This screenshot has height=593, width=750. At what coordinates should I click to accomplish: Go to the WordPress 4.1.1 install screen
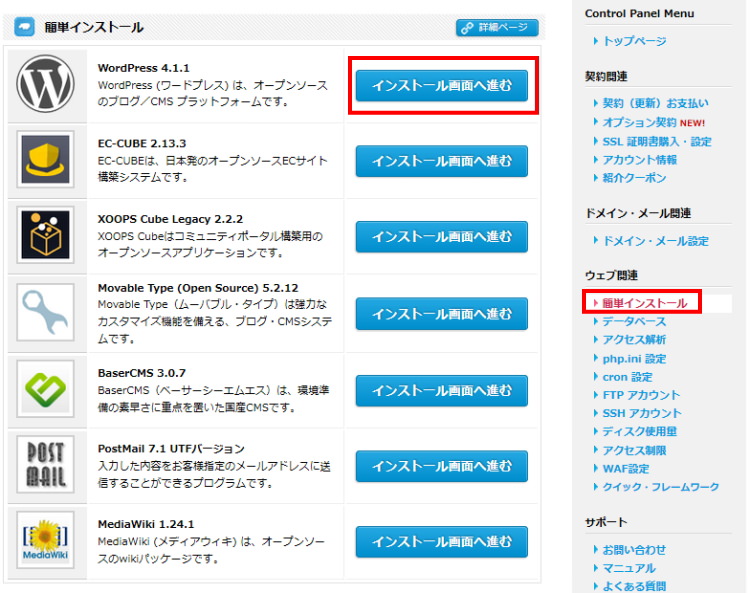click(441, 86)
